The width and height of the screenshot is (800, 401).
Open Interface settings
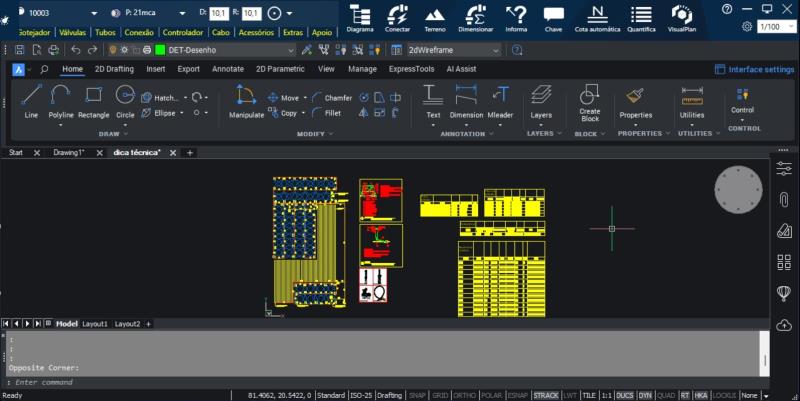pos(754,69)
